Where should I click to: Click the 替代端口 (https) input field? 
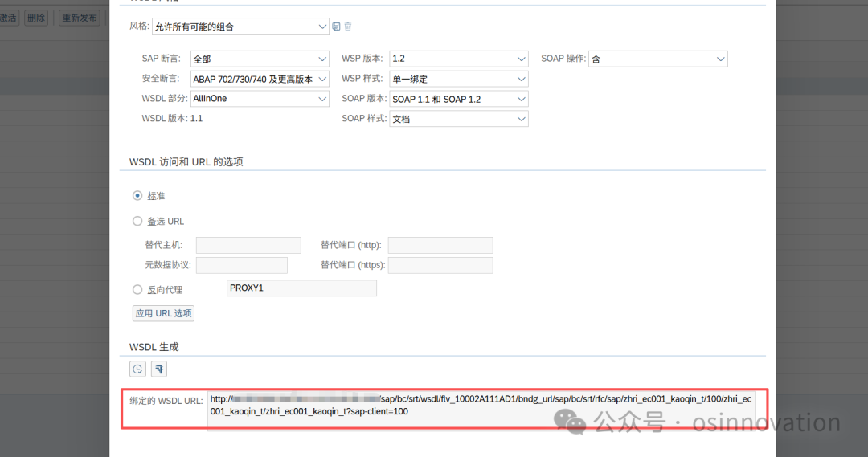[x=440, y=265]
